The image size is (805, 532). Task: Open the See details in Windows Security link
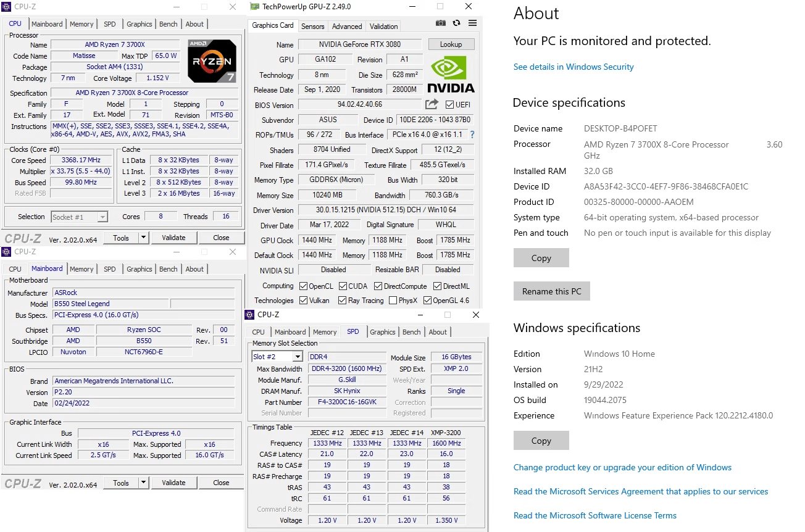click(574, 67)
